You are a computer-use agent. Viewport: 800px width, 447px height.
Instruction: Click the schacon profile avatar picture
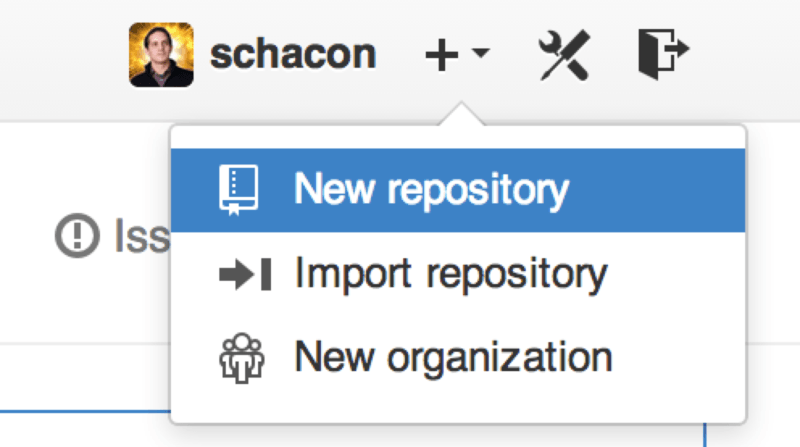(x=161, y=54)
